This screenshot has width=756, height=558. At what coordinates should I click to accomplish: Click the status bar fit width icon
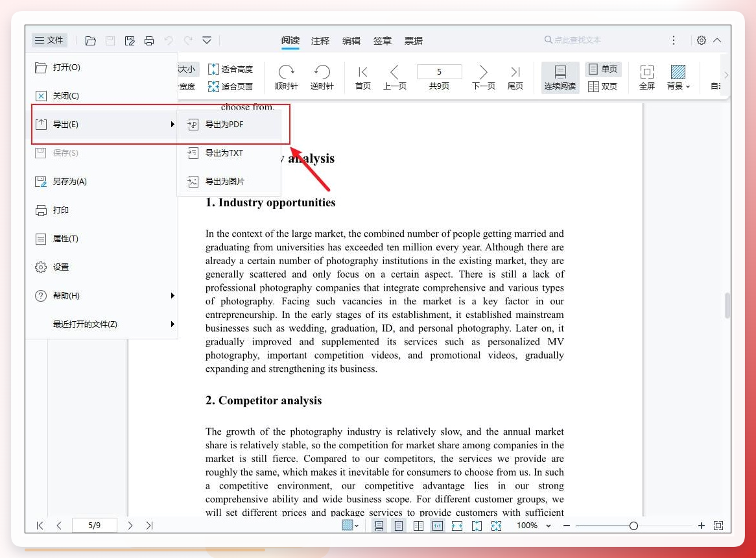pyautogui.click(x=457, y=526)
